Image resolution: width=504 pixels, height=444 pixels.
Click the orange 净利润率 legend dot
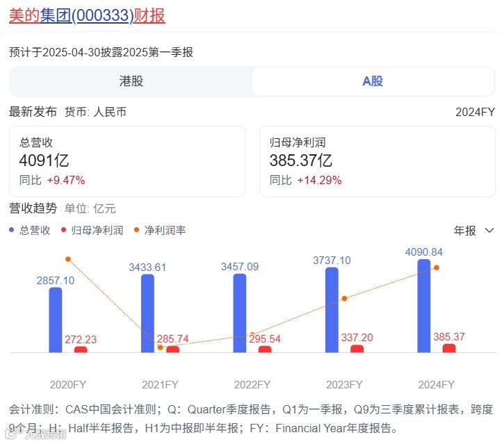coord(136,230)
